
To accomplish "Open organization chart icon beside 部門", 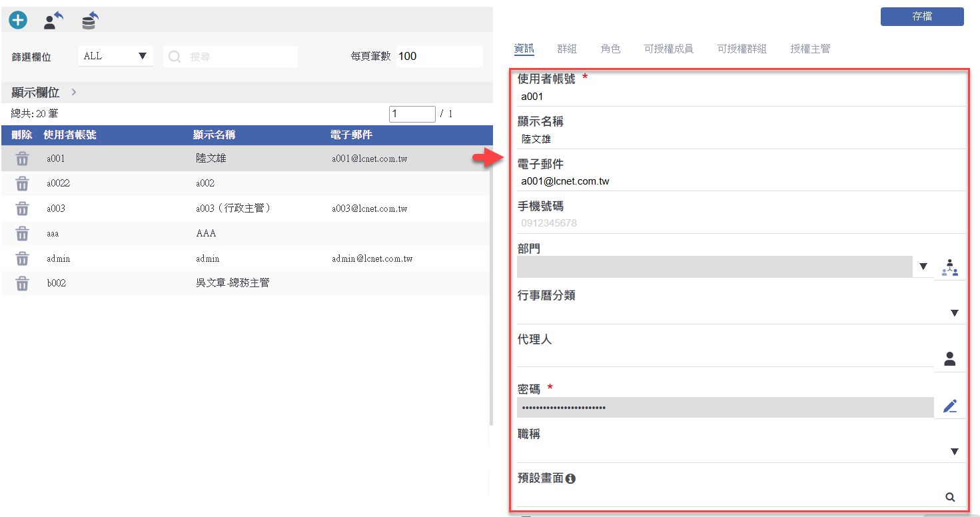I will [x=949, y=267].
